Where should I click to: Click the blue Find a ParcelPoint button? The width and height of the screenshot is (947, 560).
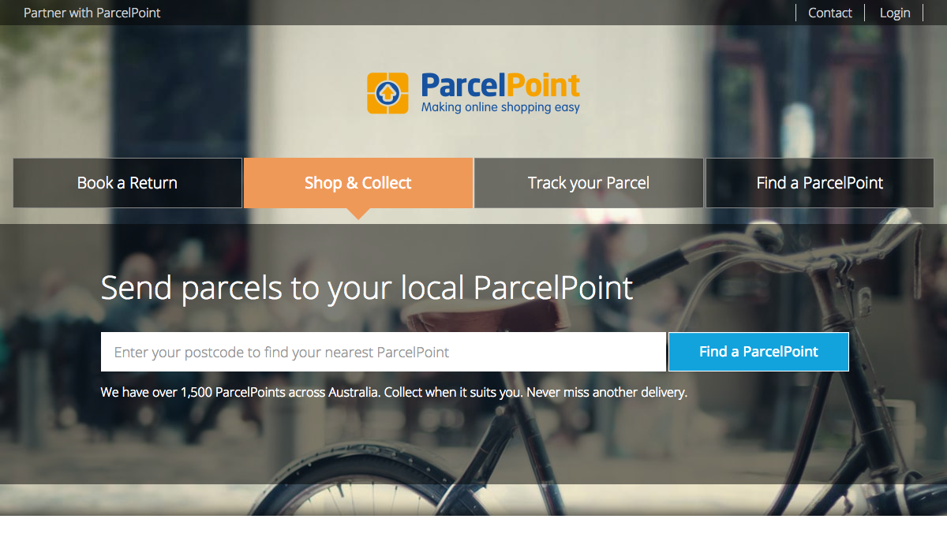758,352
